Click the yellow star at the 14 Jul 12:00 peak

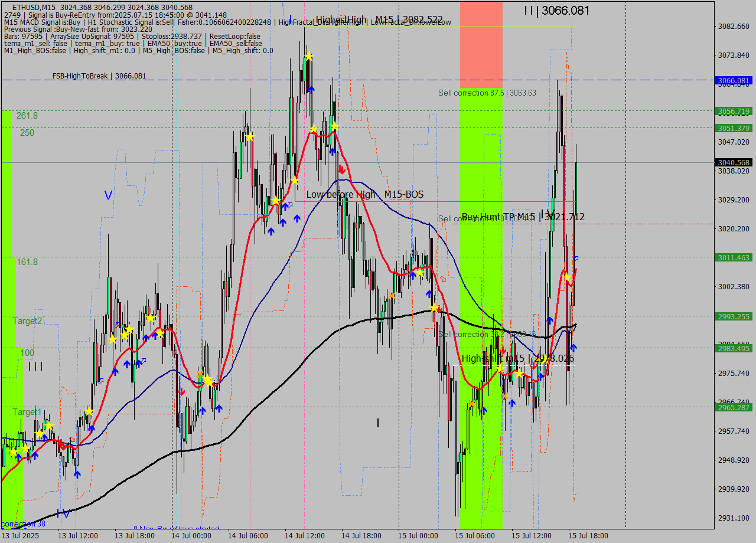pos(308,57)
